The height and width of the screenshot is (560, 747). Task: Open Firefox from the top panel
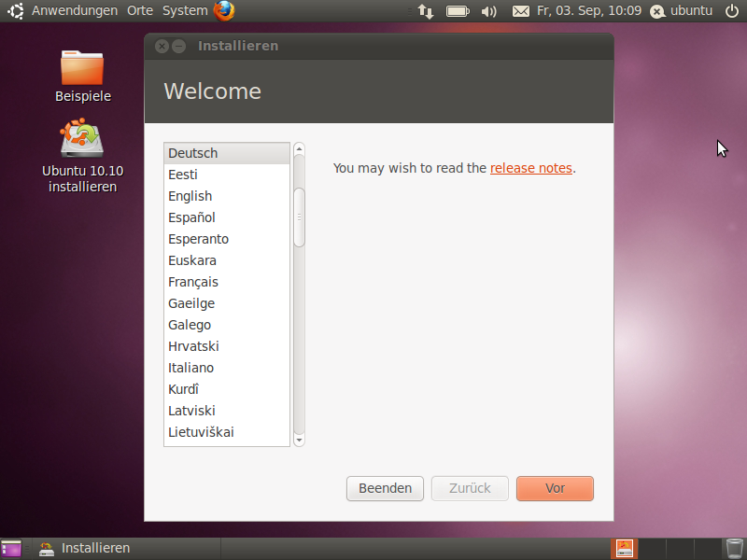pyautogui.click(x=224, y=11)
